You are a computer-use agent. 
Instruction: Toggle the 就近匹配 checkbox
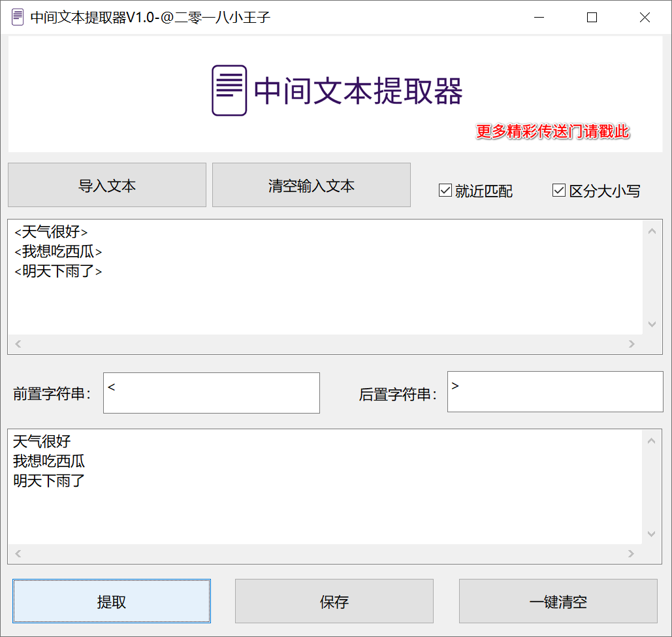point(445,190)
